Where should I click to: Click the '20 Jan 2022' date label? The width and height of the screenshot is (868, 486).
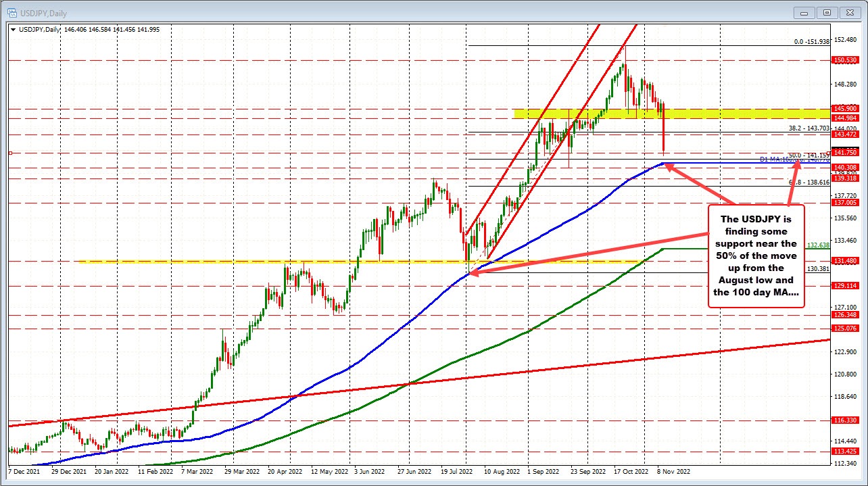coord(112,471)
